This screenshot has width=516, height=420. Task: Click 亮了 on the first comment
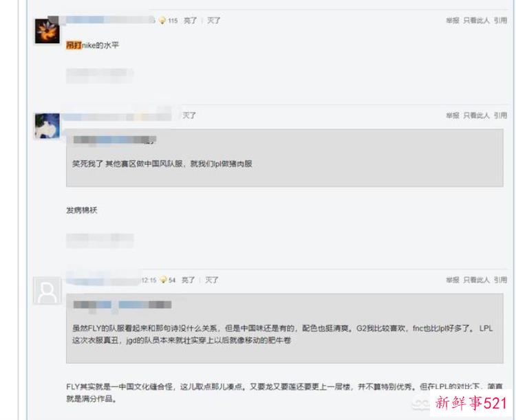coord(190,21)
